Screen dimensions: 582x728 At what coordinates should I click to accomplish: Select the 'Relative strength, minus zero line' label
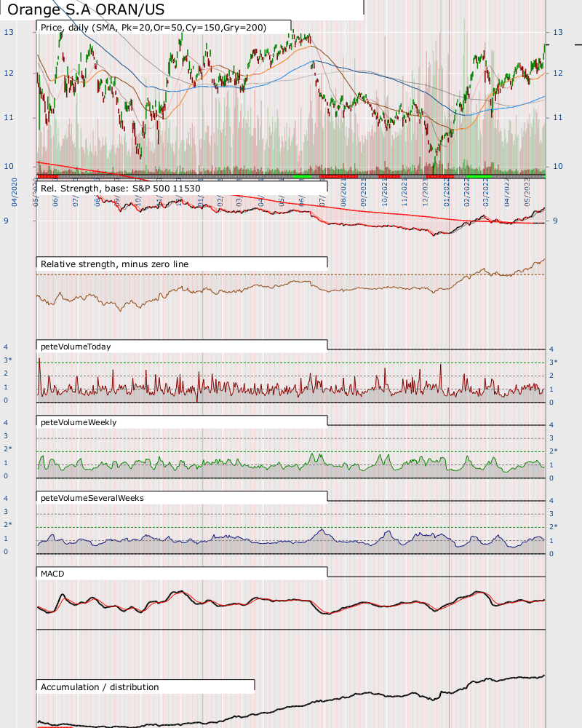click(x=115, y=264)
